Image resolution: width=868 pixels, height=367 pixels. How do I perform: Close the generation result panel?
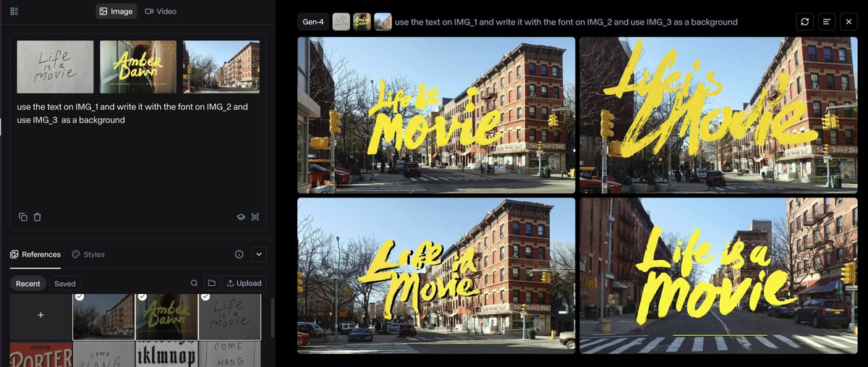[849, 22]
